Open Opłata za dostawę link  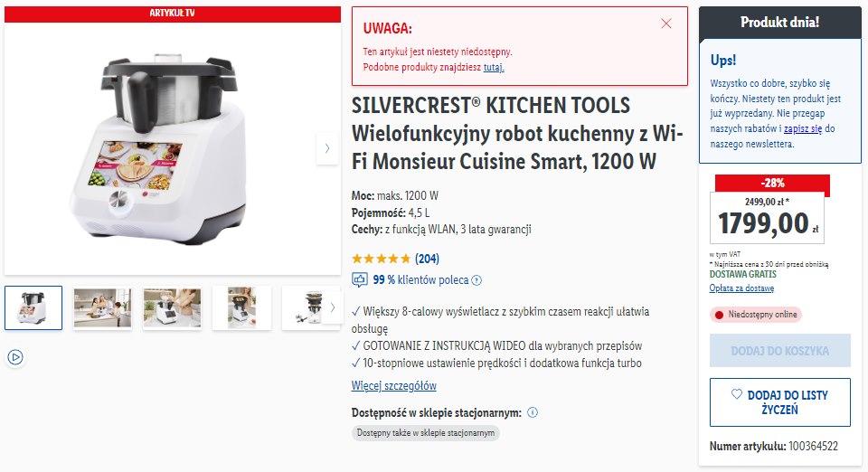(x=741, y=288)
